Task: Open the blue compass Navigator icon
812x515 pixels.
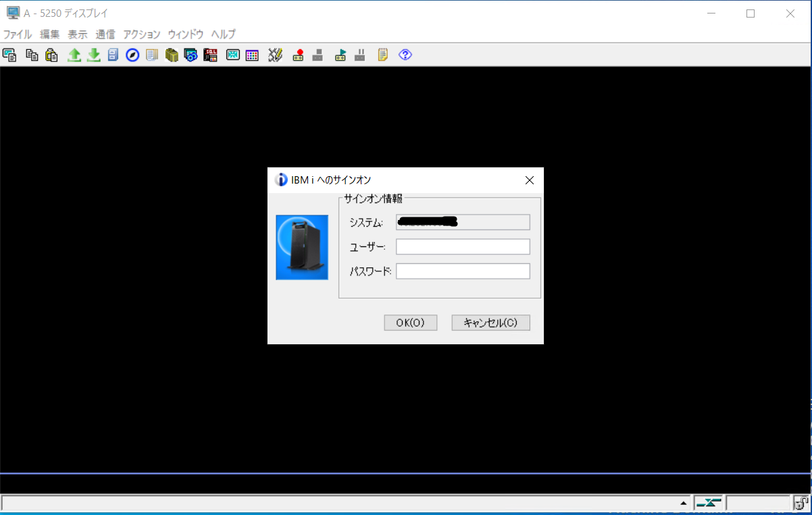Action: [x=132, y=55]
